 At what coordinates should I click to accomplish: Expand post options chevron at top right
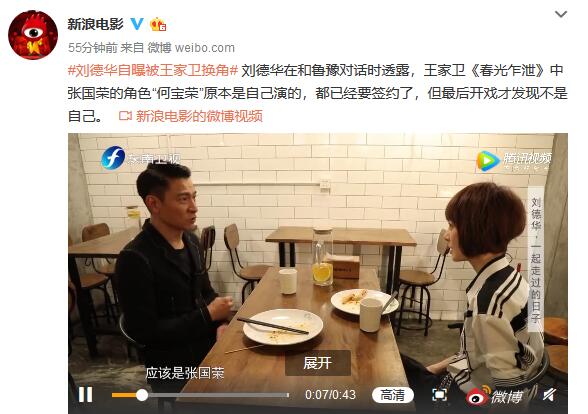[561, 14]
